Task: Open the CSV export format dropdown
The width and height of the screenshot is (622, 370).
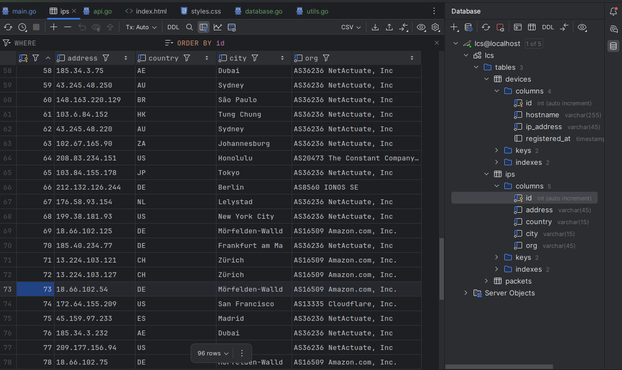Action: click(351, 27)
